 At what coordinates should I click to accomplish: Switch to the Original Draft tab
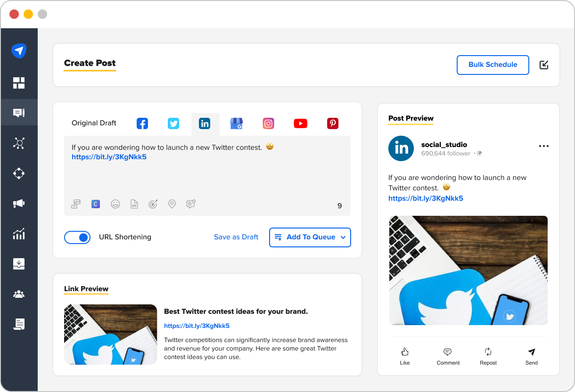pyautogui.click(x=94, y=123)
